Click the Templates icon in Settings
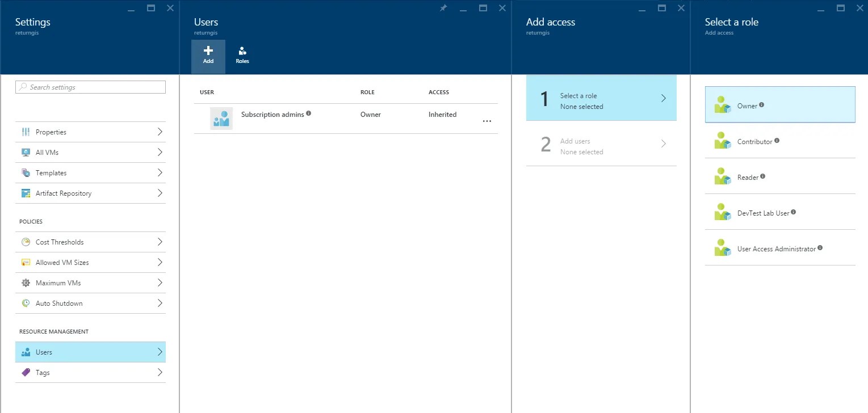Image resolution: width=868 pixels, height=413 pixels. click(26, 173)
